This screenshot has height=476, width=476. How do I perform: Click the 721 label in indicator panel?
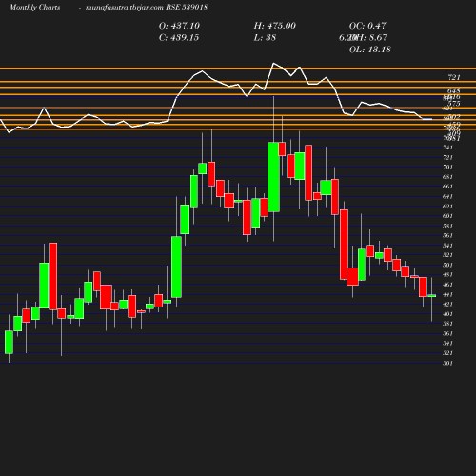pyautogui.click(x=454, y=77)
